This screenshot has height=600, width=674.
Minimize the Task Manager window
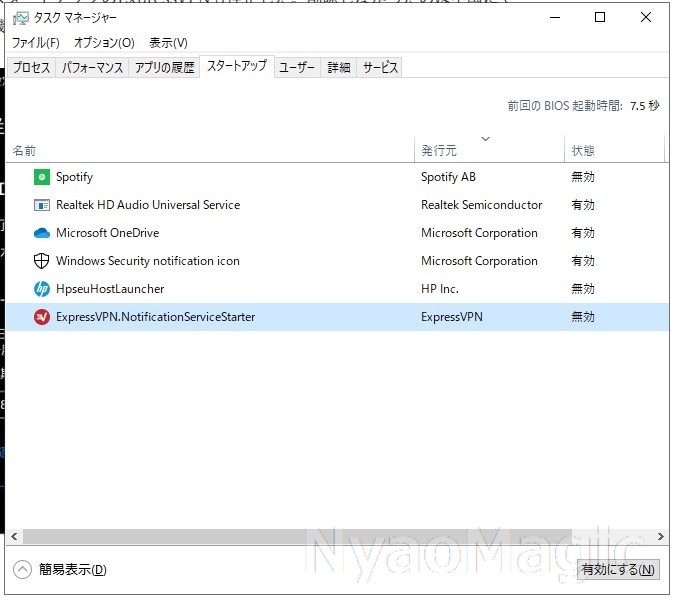coord(555,18)
